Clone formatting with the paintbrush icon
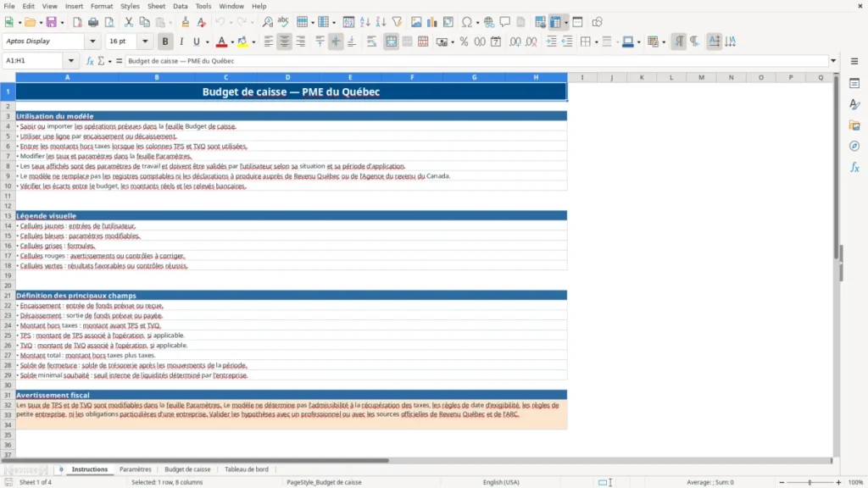868x488 pixels. click(x=186, y=22)
